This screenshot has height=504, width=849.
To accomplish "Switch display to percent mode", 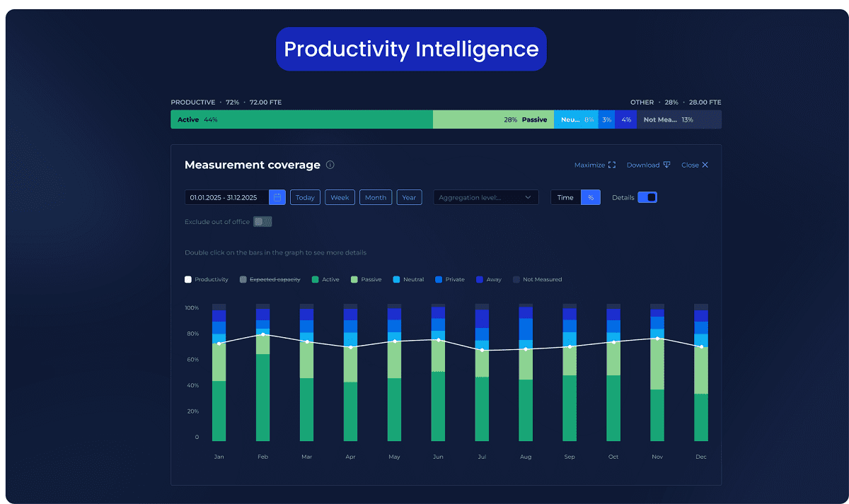I will (591, 198).
